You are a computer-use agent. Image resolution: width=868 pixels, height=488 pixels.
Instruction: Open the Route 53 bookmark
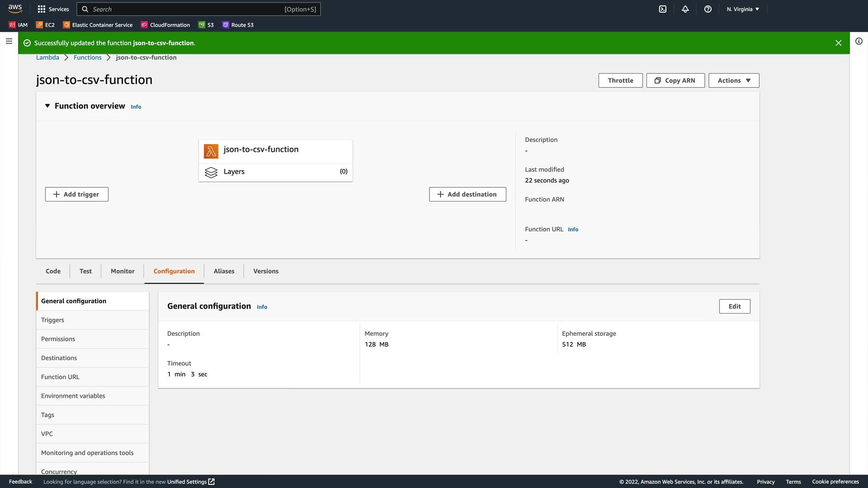[x=238, y=25]
